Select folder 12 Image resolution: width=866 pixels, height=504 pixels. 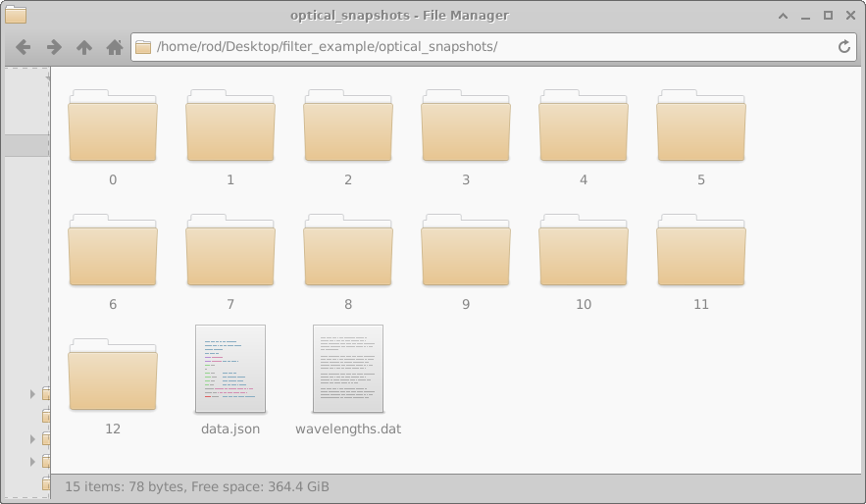[x=113, y=375]
